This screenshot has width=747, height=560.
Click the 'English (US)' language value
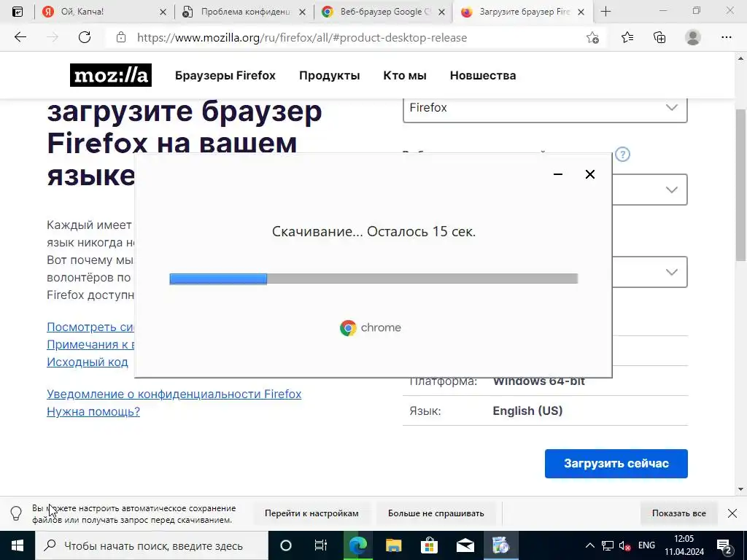pyautogui.click(x=527, y=411)
